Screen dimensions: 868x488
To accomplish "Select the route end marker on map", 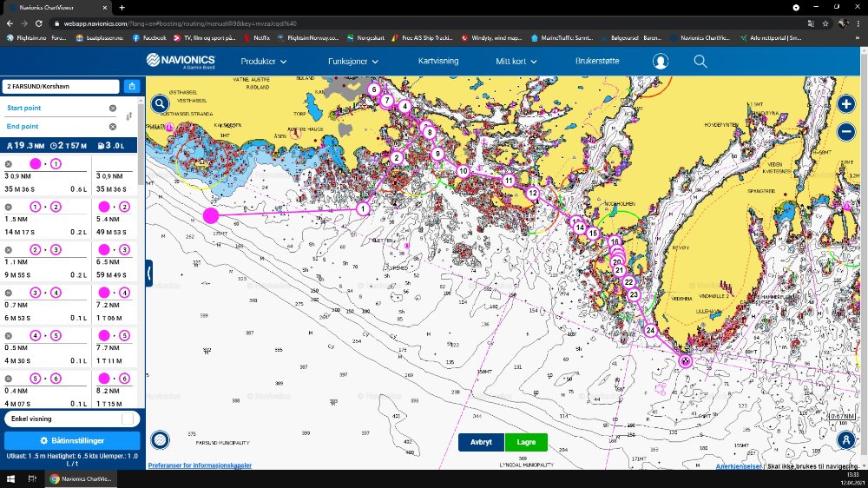I will [x=686, y=361].
